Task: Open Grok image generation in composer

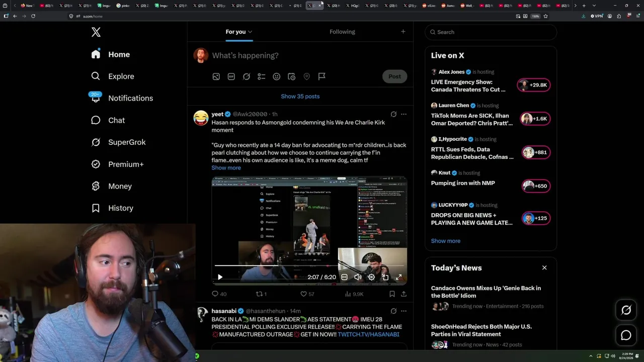Action: click(247, 76)
